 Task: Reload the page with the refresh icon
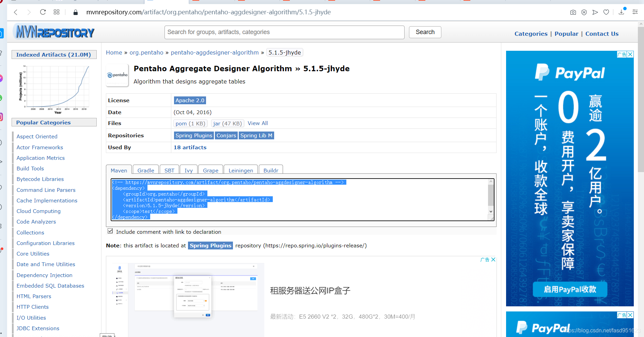[43, 12]
